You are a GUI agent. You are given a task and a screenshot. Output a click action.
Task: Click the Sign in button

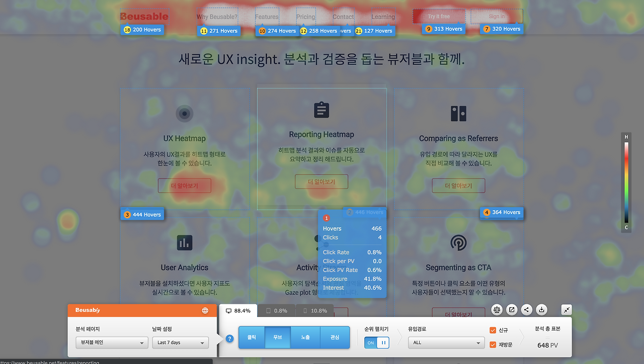pos(497,16)
